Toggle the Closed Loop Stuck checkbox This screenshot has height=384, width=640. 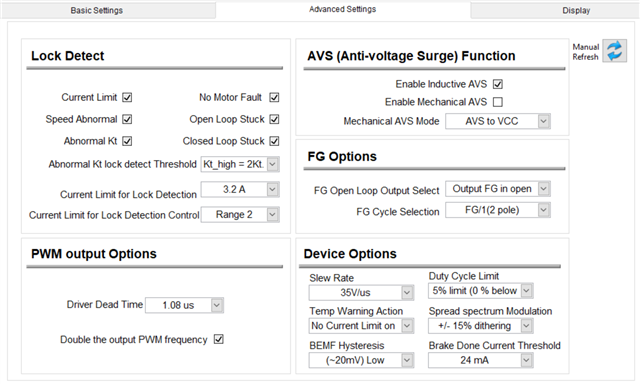click(274, 141)
